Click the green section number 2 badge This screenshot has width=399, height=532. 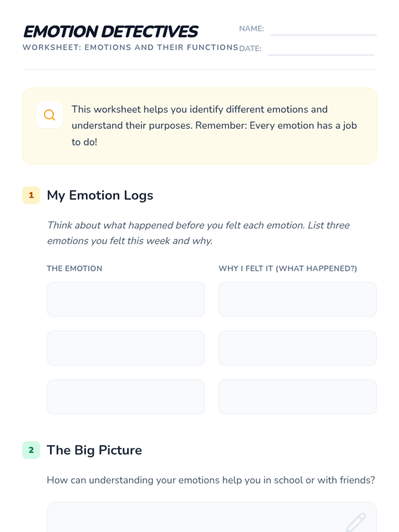31,450
